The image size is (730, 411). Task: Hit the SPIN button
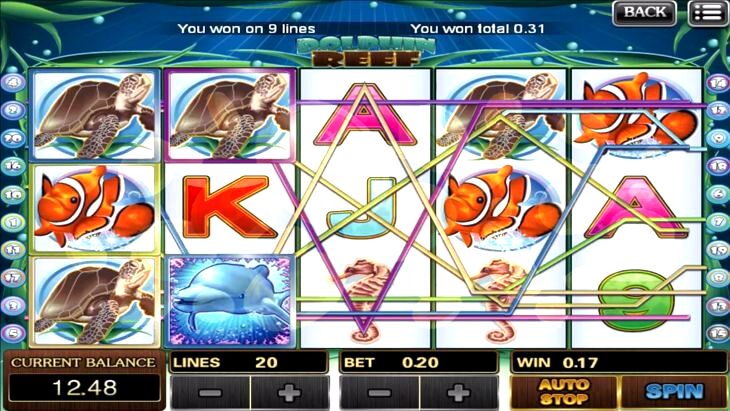pyautogui.click(x=674, y=392)
